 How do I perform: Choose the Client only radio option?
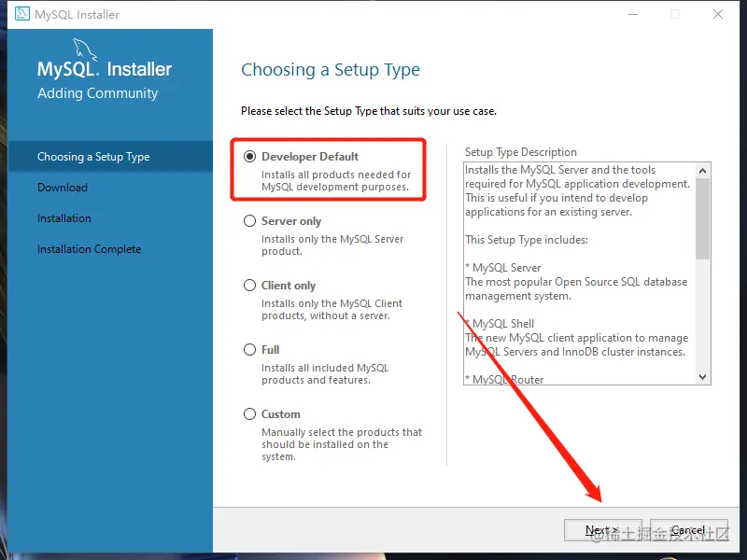[249, 286]
